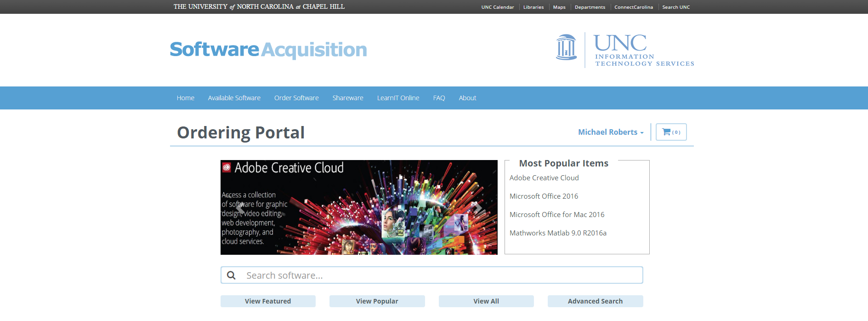Click the magnifying glass search icon

(x=232, y=275)
